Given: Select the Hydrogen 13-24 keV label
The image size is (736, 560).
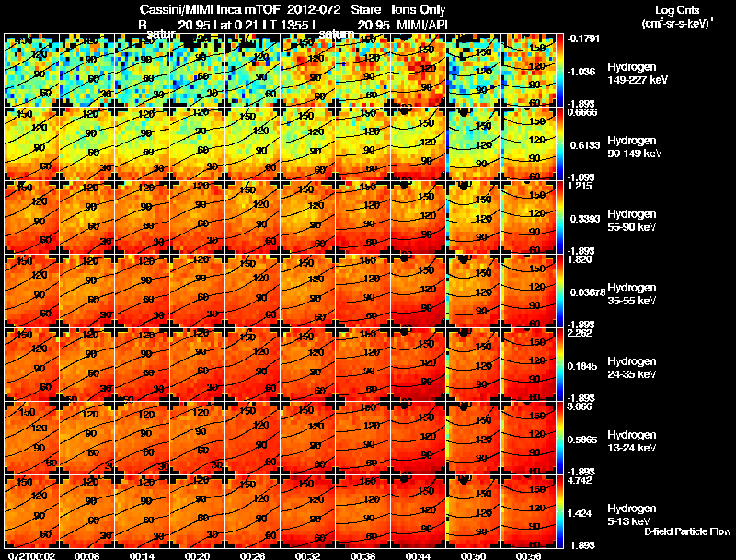Looking at the screenshot, I should (632, 441).
